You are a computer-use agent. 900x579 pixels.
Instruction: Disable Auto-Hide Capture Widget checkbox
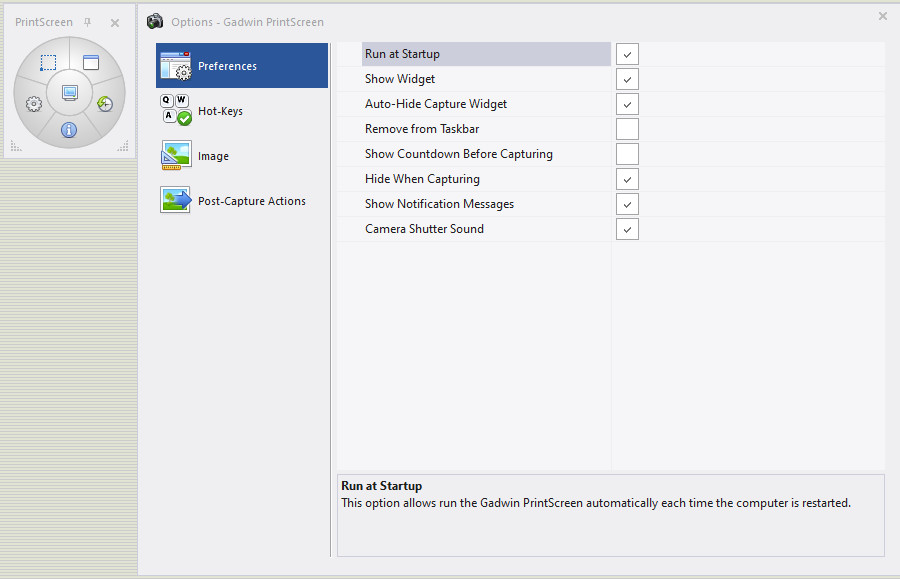pos(627,104)
